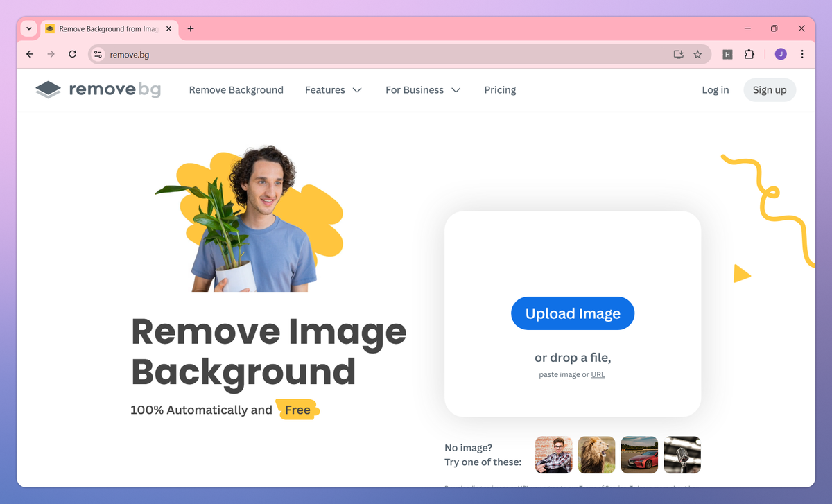The image size is (832, 504).
Task: Try the red car sample image
Action: (x=639, y=455)
